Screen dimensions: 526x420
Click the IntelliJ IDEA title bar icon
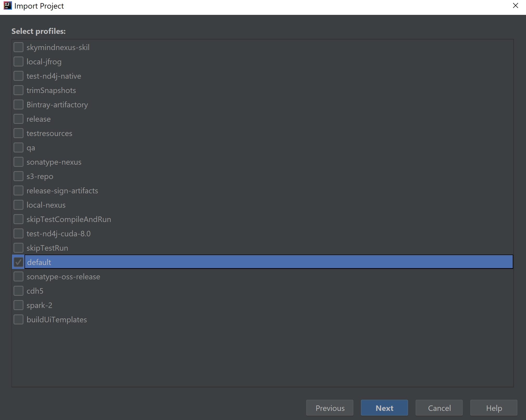point(8,5)
